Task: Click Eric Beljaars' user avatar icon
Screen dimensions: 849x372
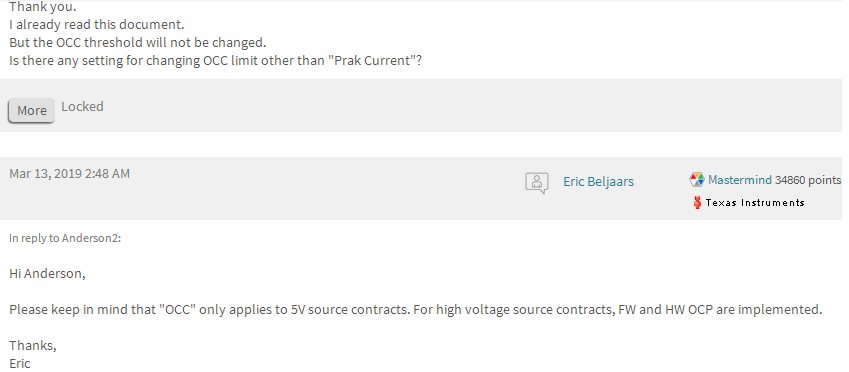Action: pyautogui.click(x=537, y=182)
